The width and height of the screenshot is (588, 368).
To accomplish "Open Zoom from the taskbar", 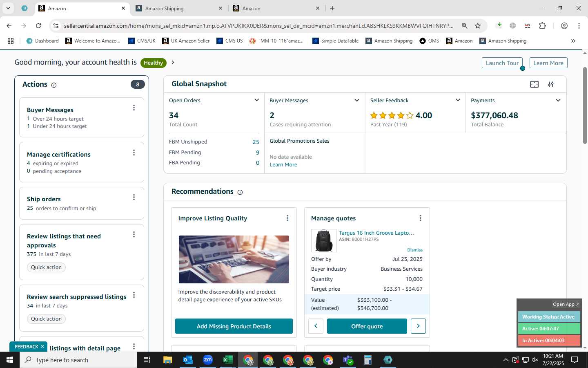I will point(208,360).
